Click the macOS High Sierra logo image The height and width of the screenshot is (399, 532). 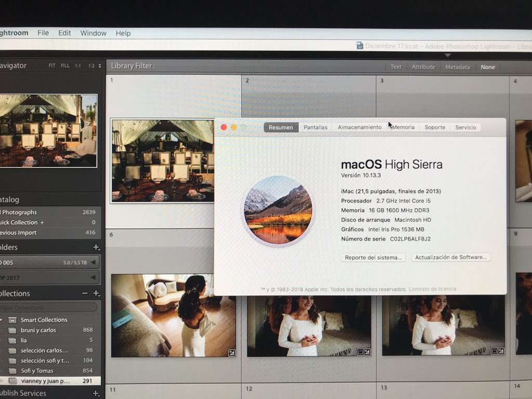[278, 210]
